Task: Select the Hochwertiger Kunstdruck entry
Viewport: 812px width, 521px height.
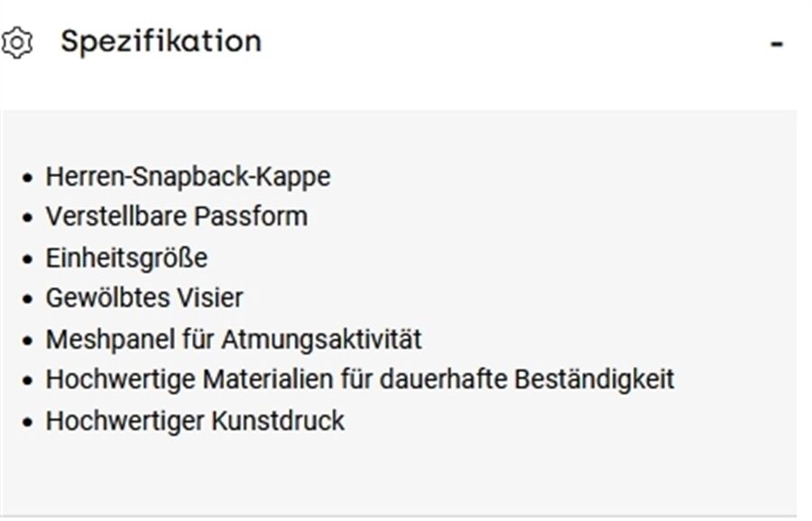Action: point(195,421)
